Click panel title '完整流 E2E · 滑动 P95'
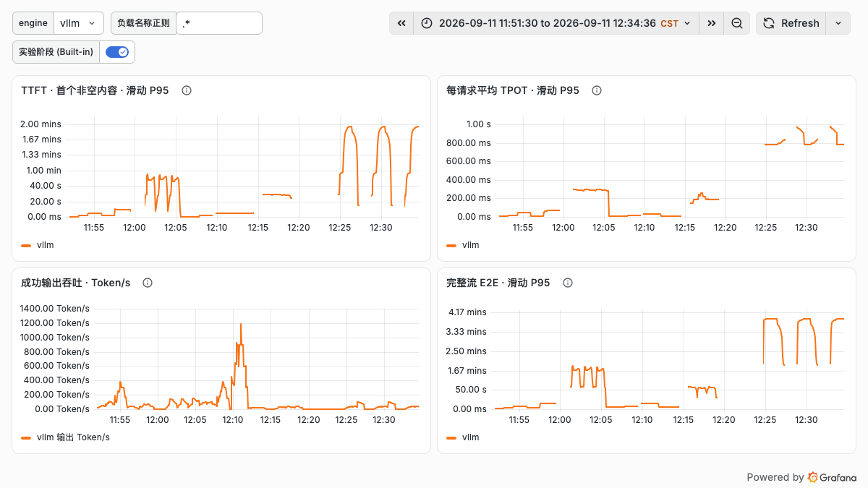This screenshot has height=488, width=868. coord(498,283)
